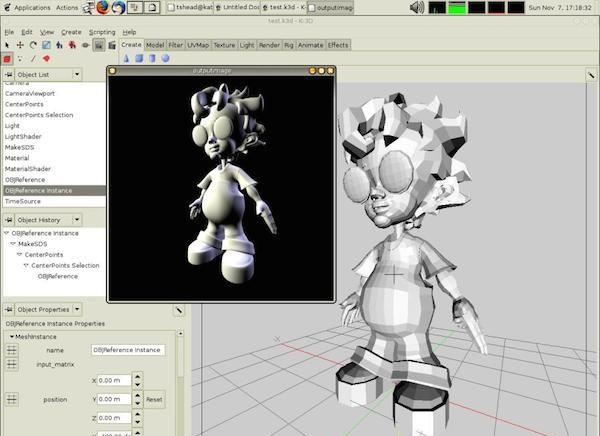Click the viewport panel pencil icon

[x=591, y=75]
